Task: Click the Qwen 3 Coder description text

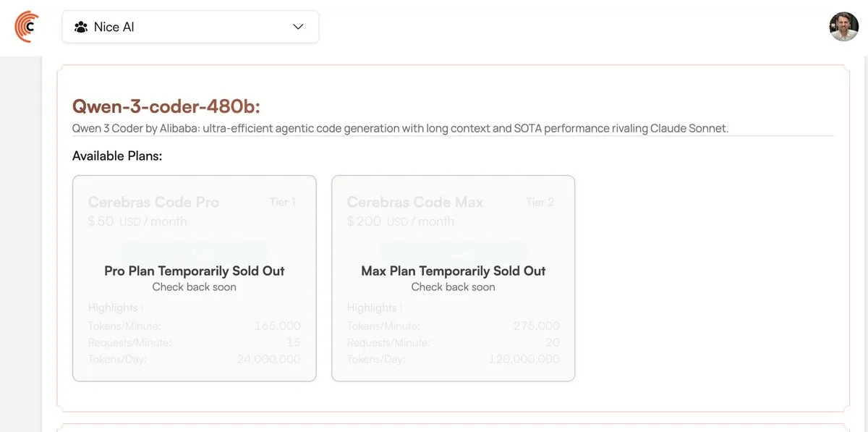Action: coord(400,128)
